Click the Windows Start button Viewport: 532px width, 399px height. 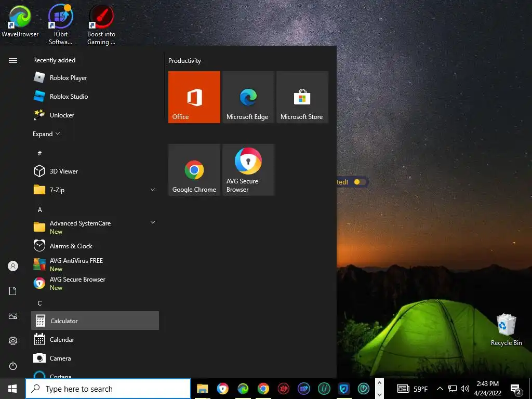[x=12, y=389]
